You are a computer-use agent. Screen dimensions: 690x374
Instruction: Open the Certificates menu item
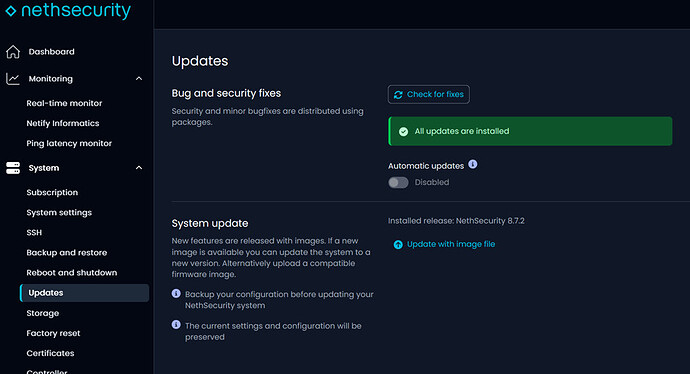click(x=50, y=353)
